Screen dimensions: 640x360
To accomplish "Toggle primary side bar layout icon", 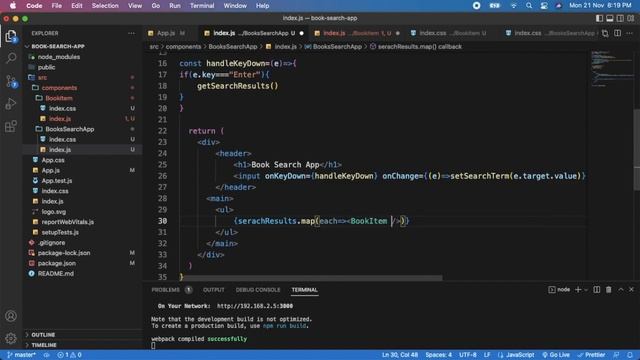I will [599, 18].
